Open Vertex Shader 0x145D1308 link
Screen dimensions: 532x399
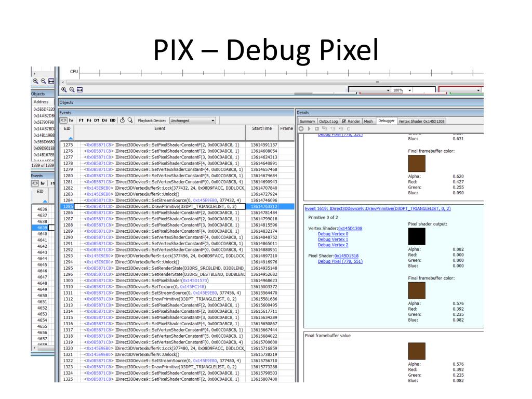click(350, 229)
